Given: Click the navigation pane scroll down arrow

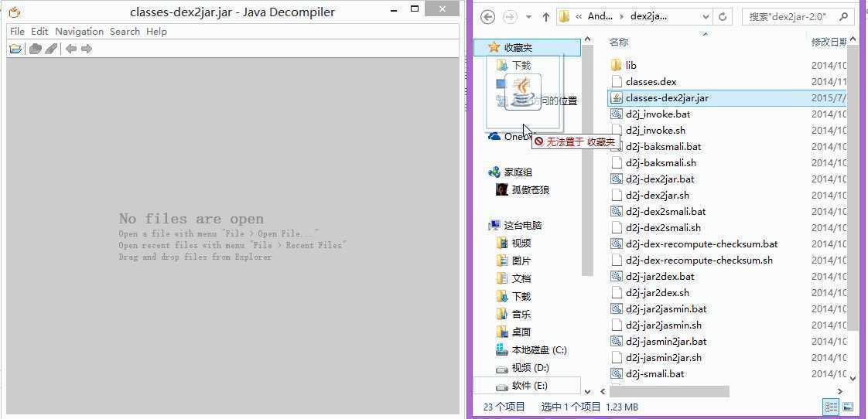Looking at the screenshot, I should 587,391.
